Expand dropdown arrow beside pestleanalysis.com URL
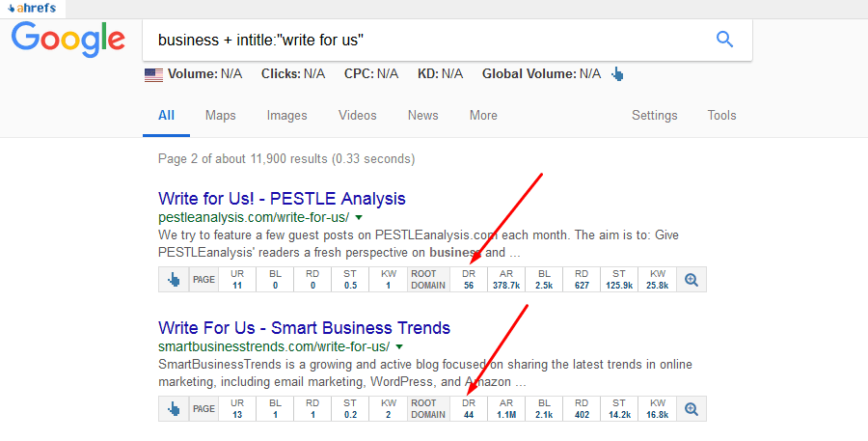 tap(359, 217)
